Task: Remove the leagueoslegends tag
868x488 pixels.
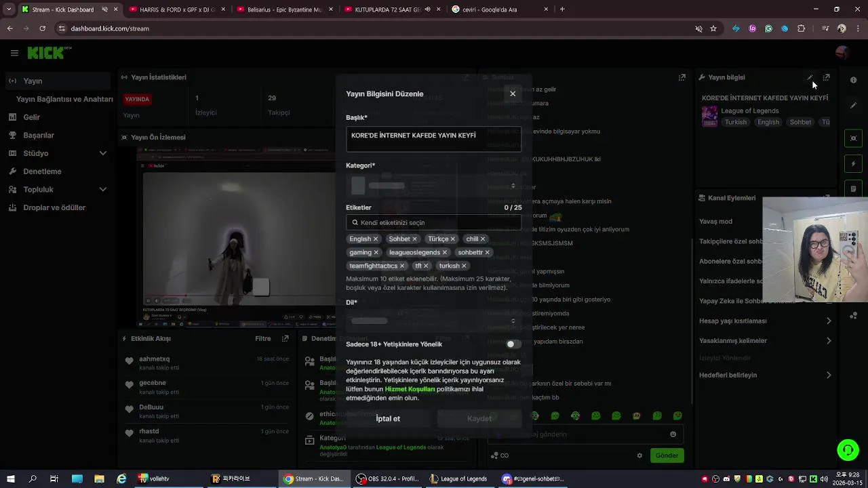Action: pos(445,252)
